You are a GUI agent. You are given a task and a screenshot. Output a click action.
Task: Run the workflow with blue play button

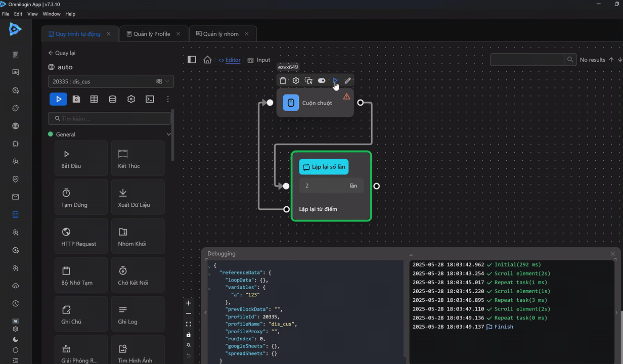pos(58,99)
